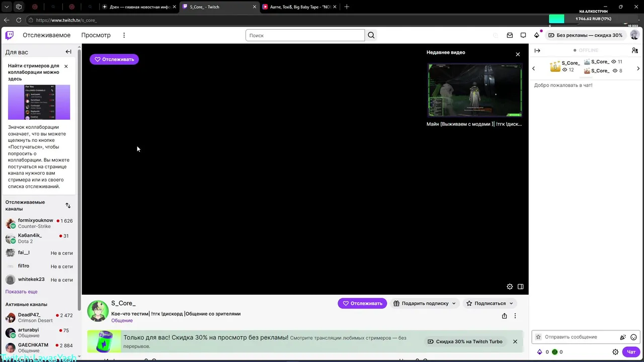The image size is (644, 362).
Task: Open the DeadP47_ channel in active channels
Action: [39, 318]
